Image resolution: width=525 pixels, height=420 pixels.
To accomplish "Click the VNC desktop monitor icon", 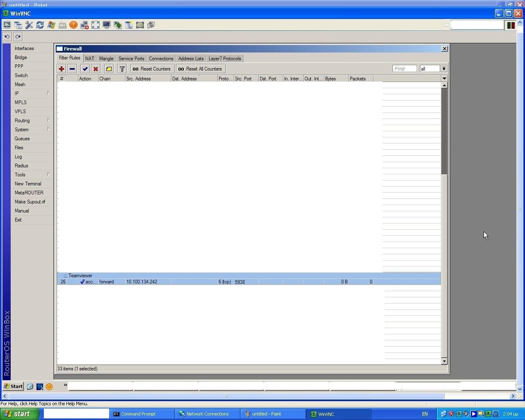I will coord(107,25).
